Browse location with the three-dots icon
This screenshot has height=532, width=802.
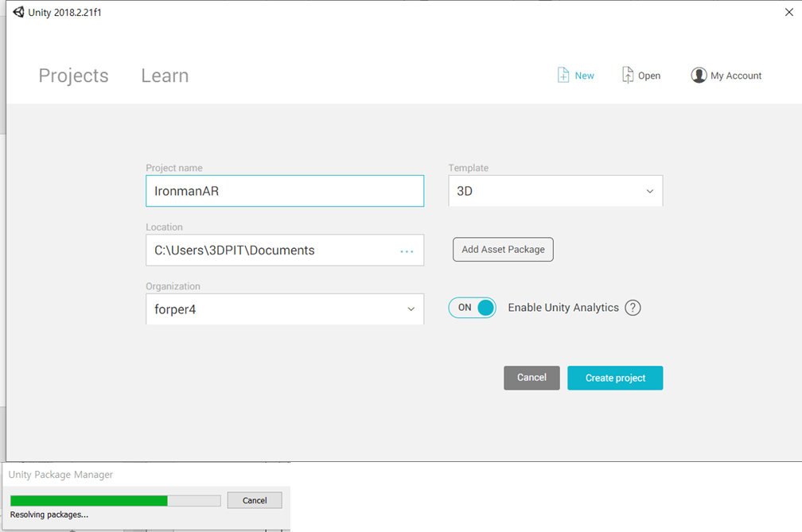[x=407, y=251]
